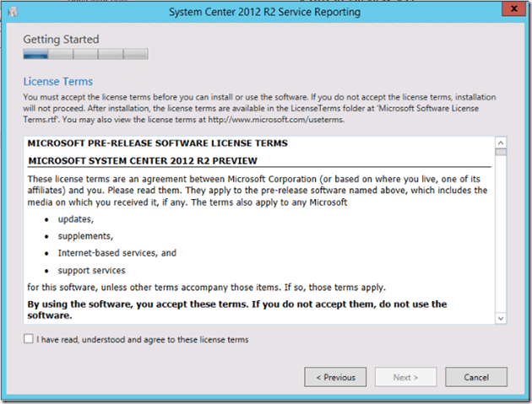Click the 'I have read, understood' label text
Viewport: 532px width, 404px height.
(x=142, y=340)
